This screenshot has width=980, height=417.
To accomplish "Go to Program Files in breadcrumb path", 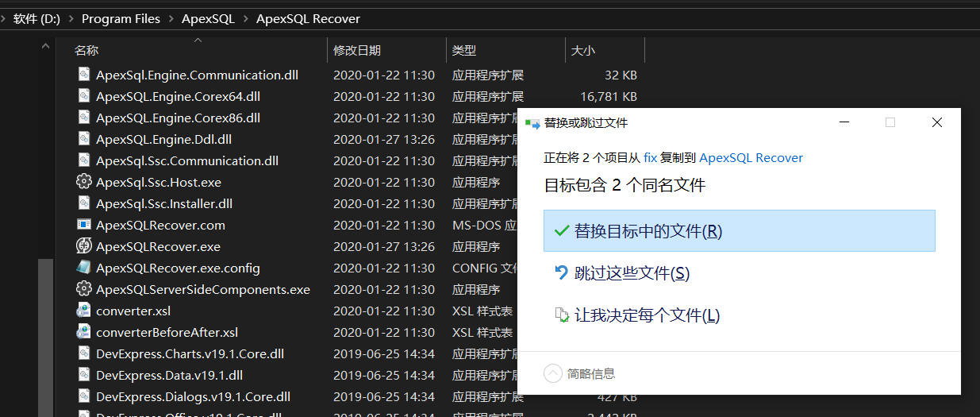I will coord(121,18).
